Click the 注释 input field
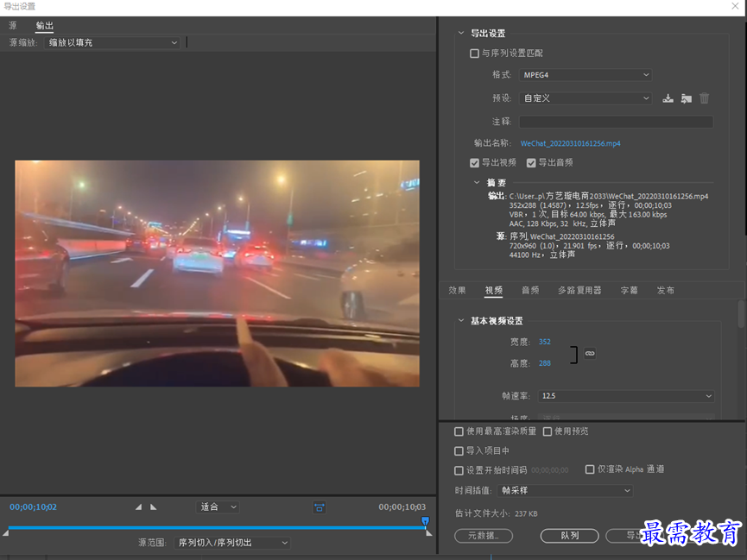 [616, 122]
